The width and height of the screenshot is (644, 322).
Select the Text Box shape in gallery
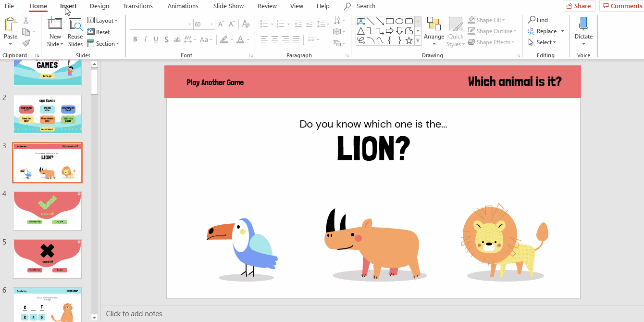click(360, 21)
